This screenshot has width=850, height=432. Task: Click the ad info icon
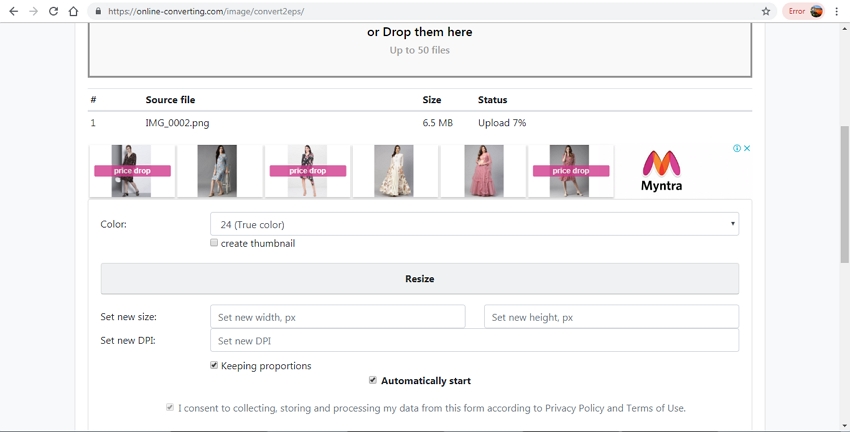click(x=737, y=148)
